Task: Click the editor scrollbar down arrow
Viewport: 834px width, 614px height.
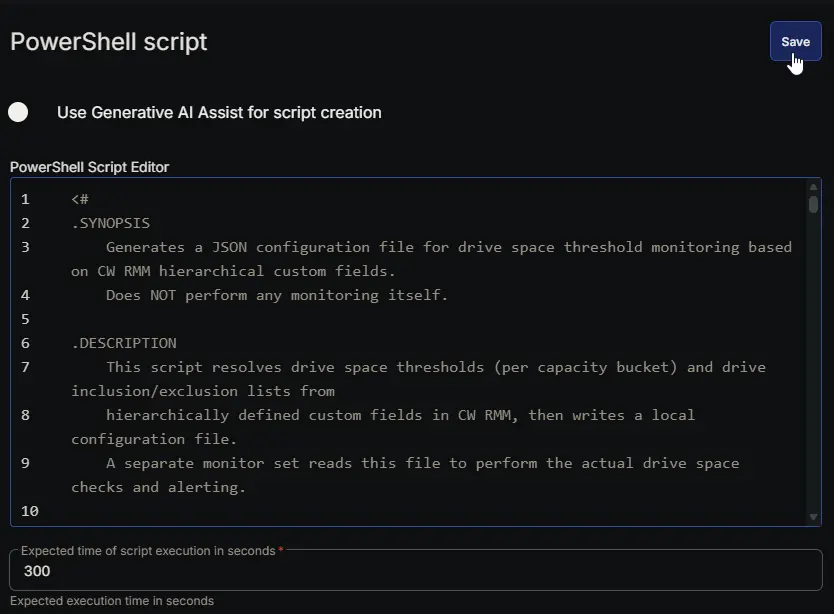Action: pyautogui.click(x=813, y=517)
